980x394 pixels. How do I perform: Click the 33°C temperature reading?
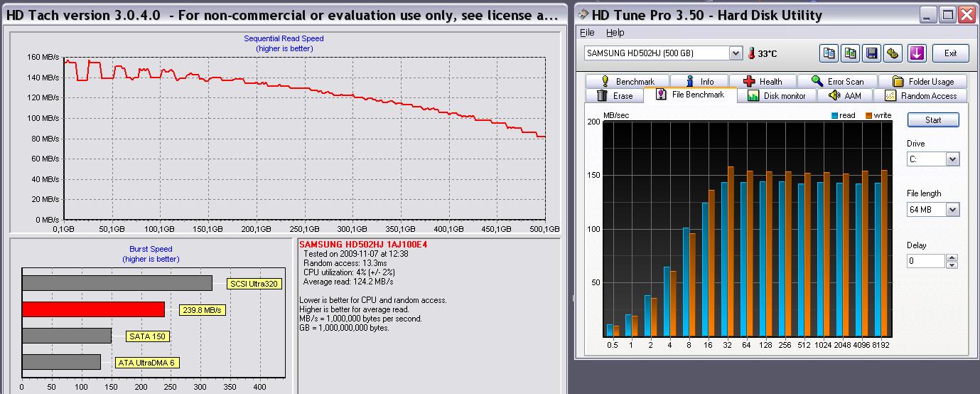pos(767,53)
